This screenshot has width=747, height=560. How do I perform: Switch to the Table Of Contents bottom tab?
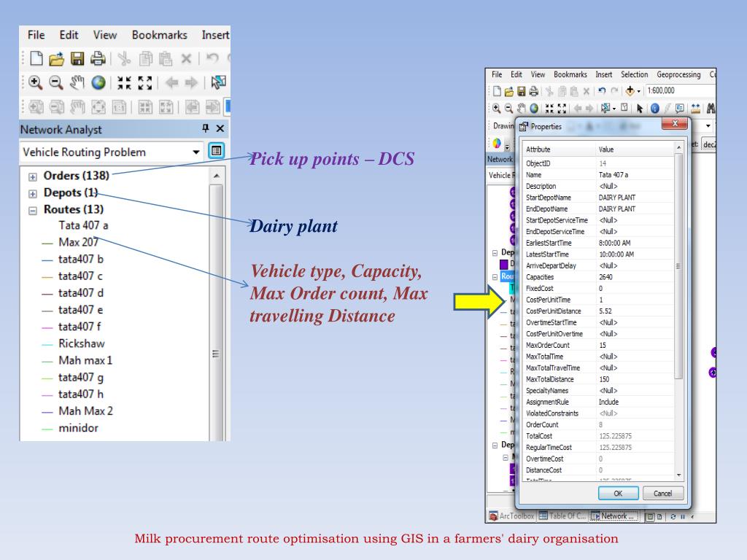(562, 516)
